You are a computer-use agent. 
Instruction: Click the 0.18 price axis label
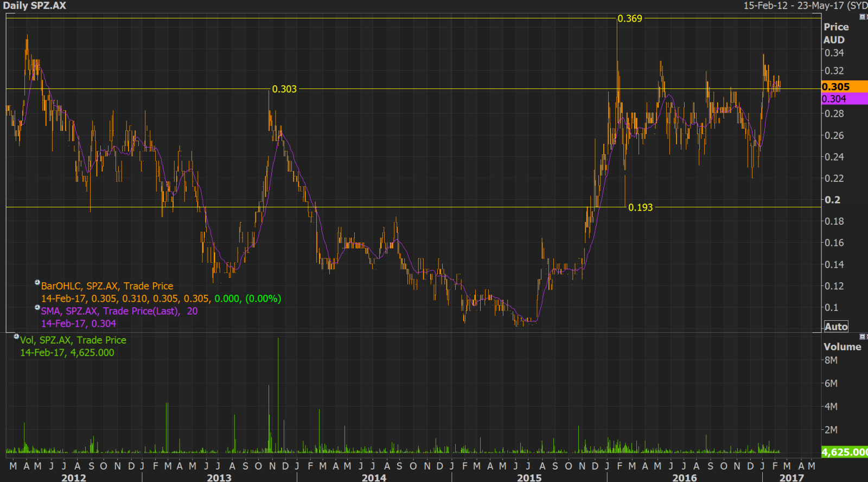point(834,221)
